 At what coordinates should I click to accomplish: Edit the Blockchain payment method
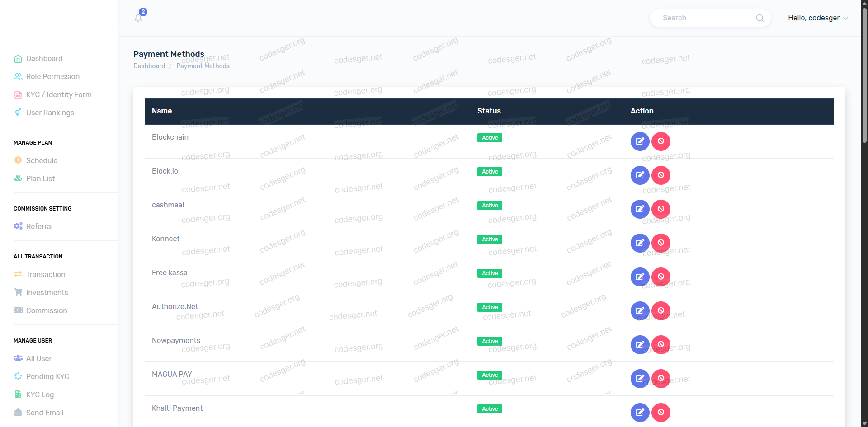pos(640,141)
